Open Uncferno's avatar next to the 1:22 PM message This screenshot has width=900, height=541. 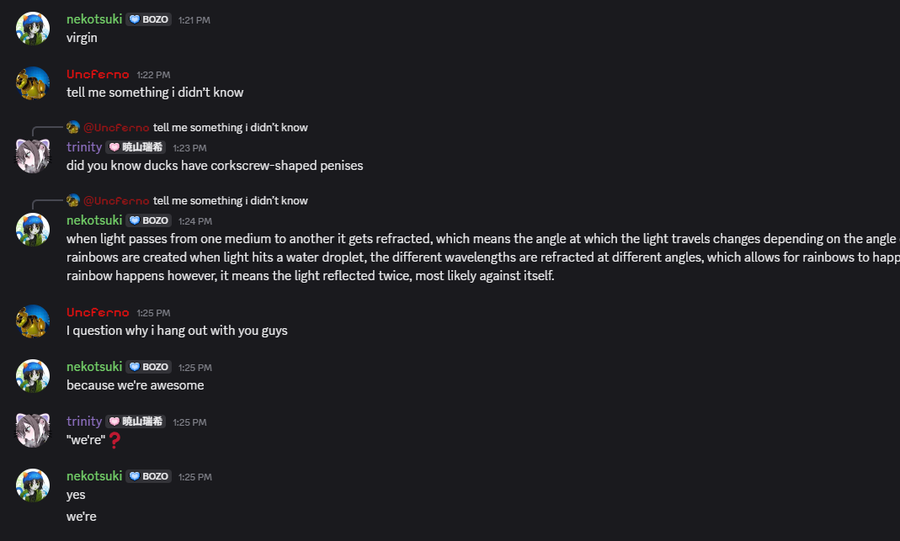tap(33, 83)
